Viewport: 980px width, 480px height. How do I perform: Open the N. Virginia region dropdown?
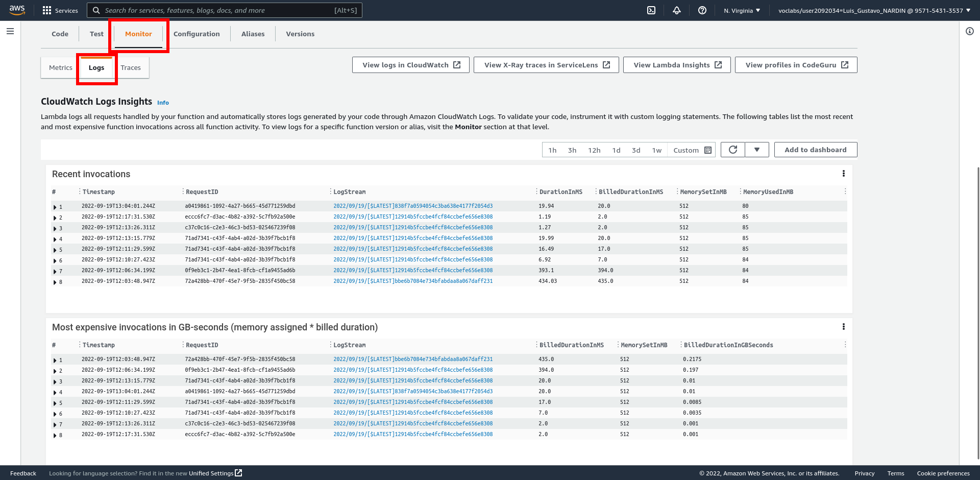tap(742, 10)
